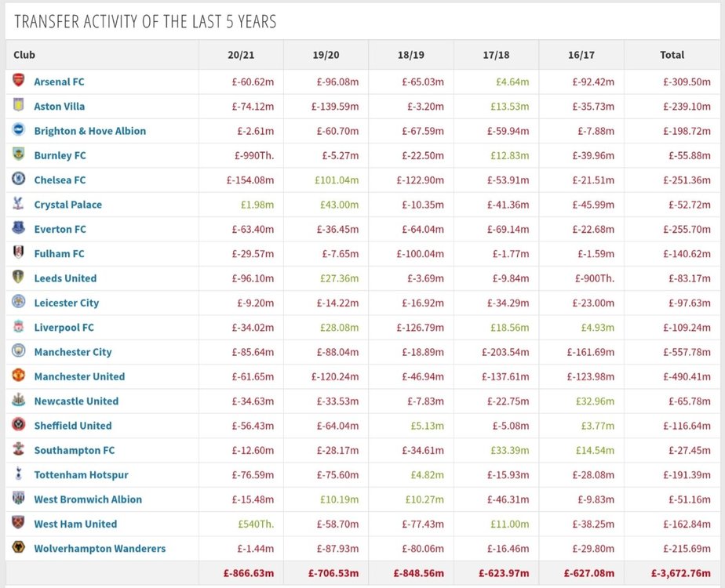Open the Chelsea FC club link
The image size is (725, 588).
[x=60, y=180]
